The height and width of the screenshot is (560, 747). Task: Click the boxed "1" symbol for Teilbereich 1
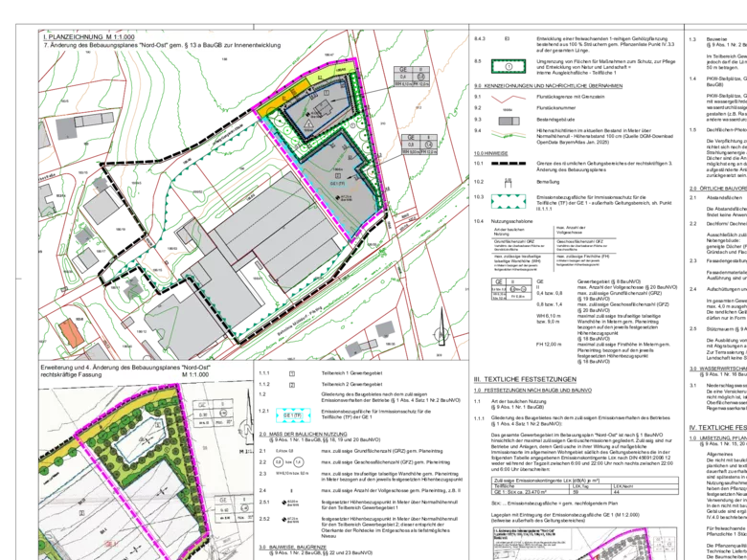292,373
